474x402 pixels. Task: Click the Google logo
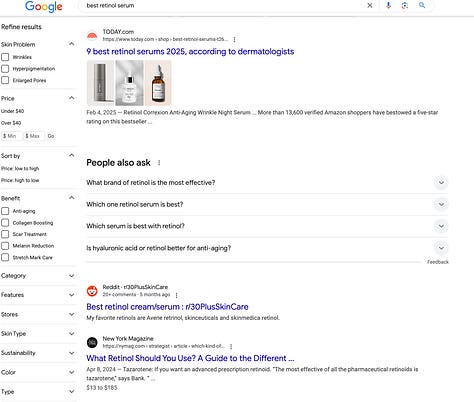(x=44, y=6)
